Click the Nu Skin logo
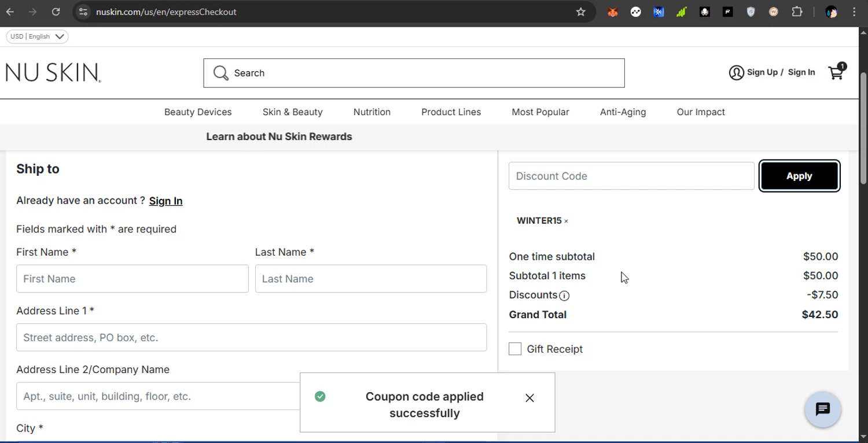 (x=53, y=73)
